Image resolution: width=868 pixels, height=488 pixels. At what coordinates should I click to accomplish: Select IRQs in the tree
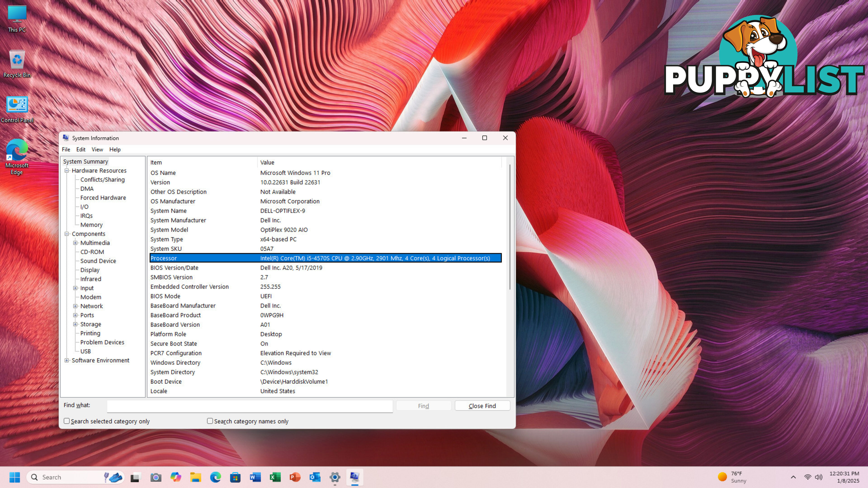[x=86, y=216]
